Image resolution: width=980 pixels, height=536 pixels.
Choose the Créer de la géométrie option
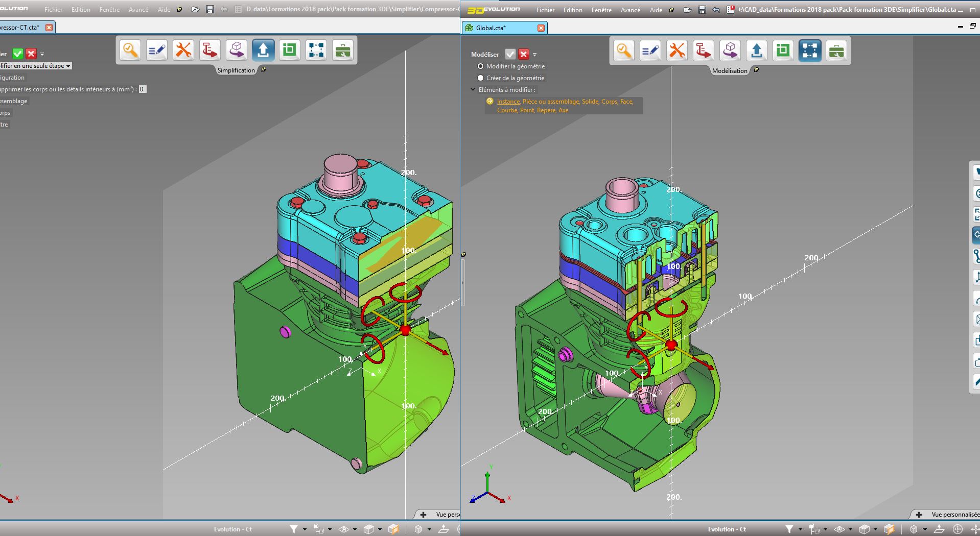pos(481,78)
